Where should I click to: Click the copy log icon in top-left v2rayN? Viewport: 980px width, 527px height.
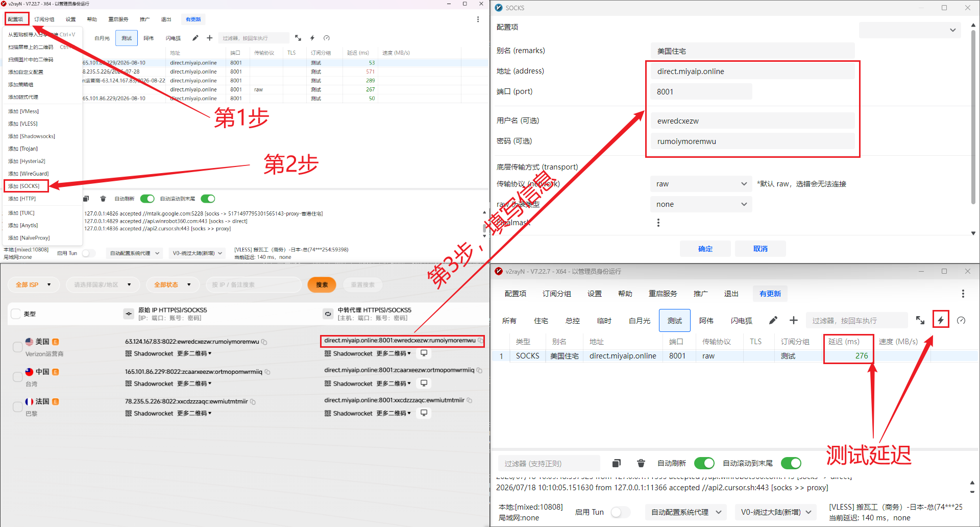point(86,199)
